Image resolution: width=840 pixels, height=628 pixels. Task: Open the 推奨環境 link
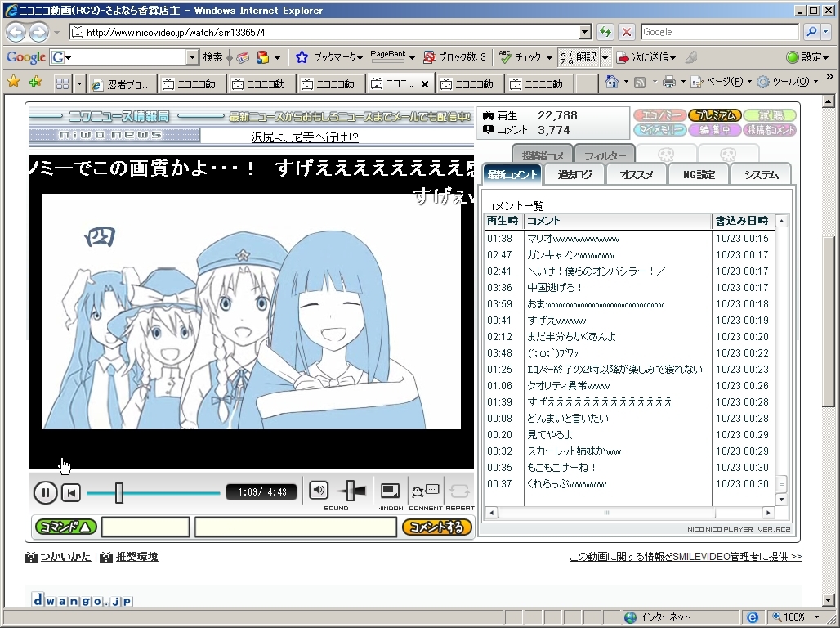[136, 557]
